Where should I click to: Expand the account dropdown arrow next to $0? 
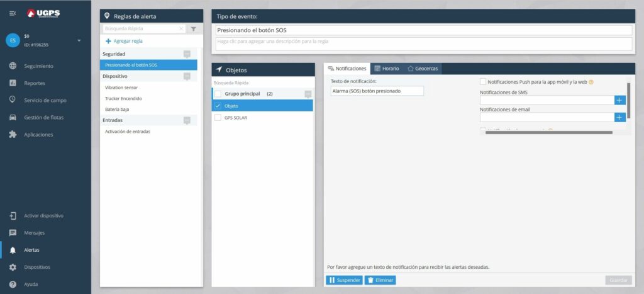(79, 40)
